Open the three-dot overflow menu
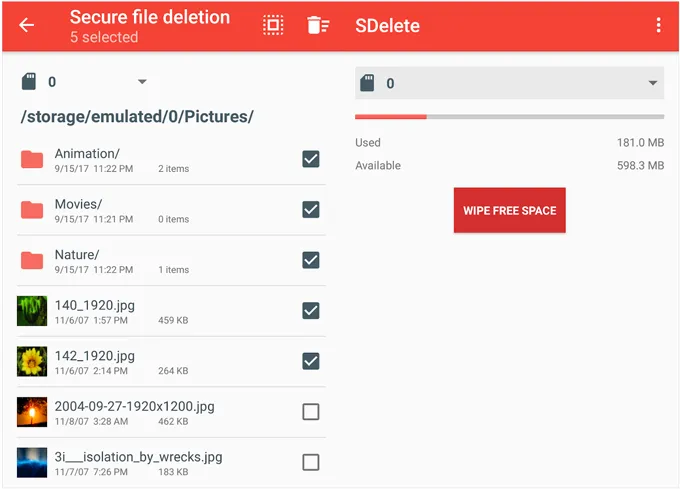This screenshot has height=489, width=680. click(658, 25)
